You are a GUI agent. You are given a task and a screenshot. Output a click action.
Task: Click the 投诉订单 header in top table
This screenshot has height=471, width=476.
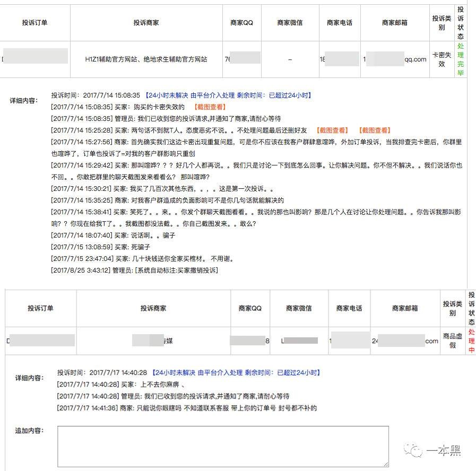(35, 23)
